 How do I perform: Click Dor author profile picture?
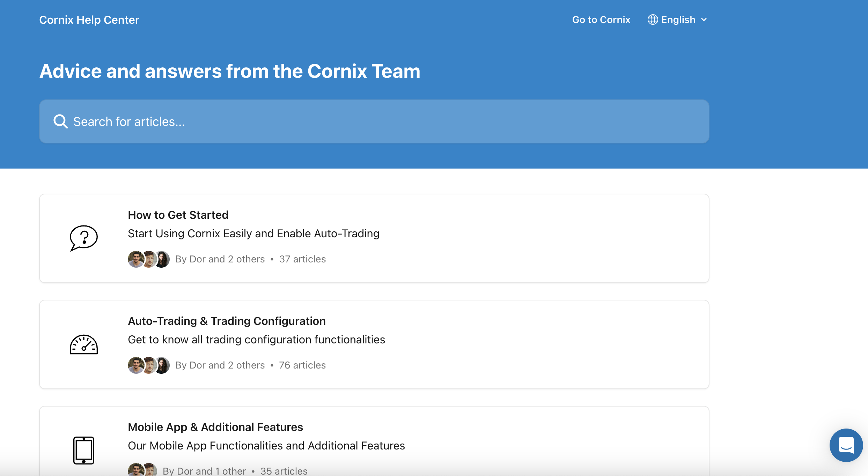tap(135, 259)
